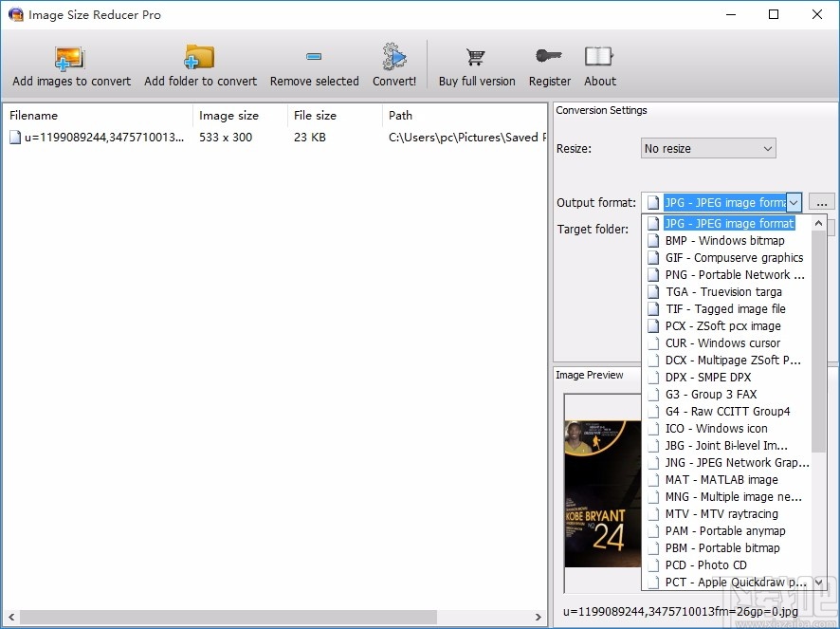840x629 pixels.
Task: Click the Convert! gear icon
Action: [x=394, y=57]
